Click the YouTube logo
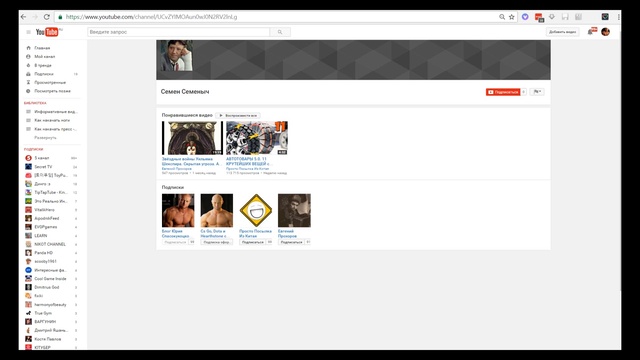The width and height of the screenshot is (640, 360). (47, 32)
